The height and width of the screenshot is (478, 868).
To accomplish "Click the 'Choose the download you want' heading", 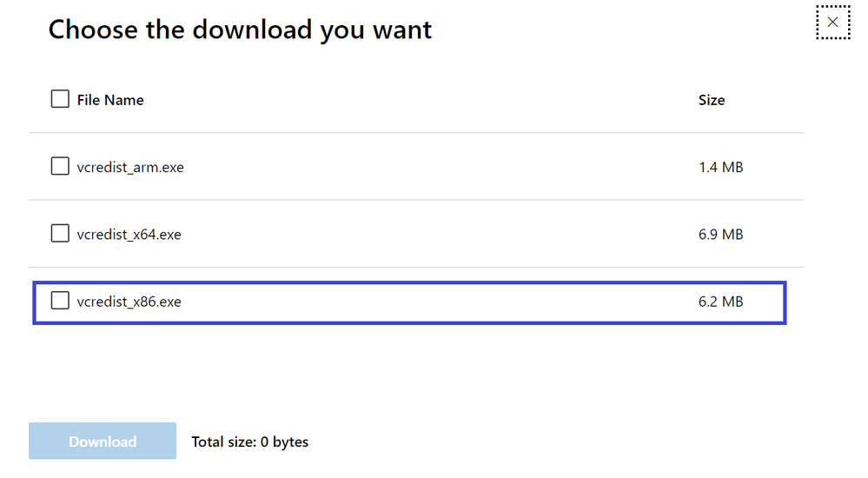I will pos(240,30).
